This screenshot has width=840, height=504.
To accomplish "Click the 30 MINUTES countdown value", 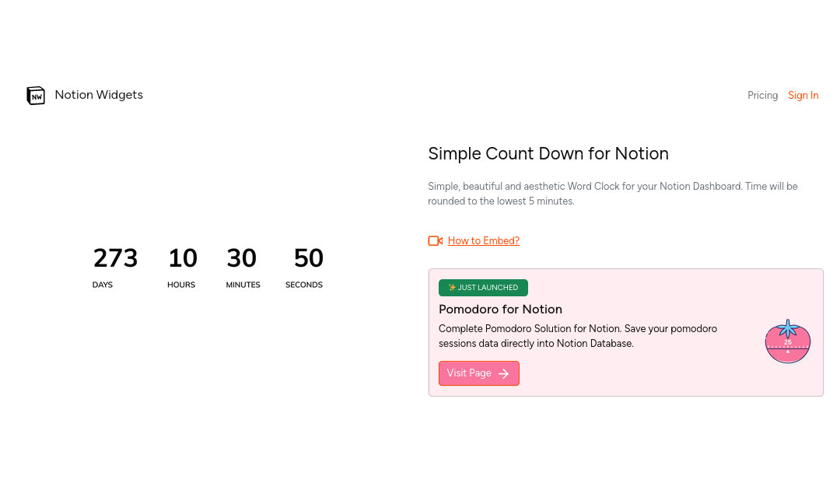I will [x=242, y=257].
